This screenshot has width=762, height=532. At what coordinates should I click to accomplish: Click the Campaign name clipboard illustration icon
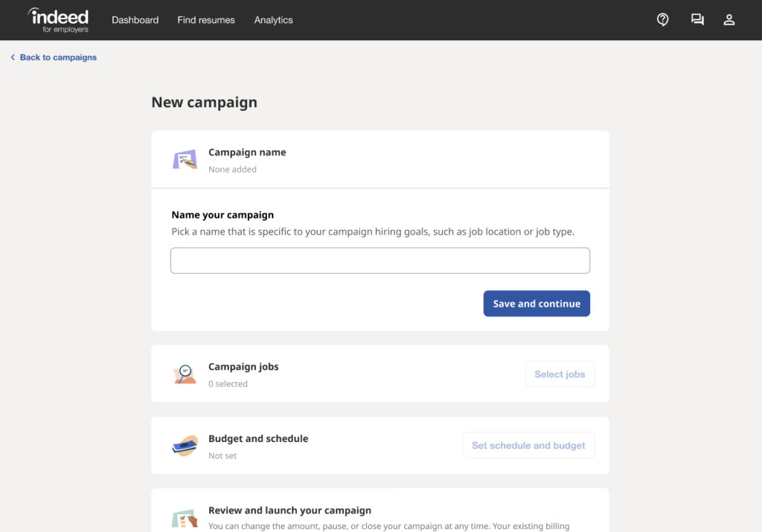185,159
